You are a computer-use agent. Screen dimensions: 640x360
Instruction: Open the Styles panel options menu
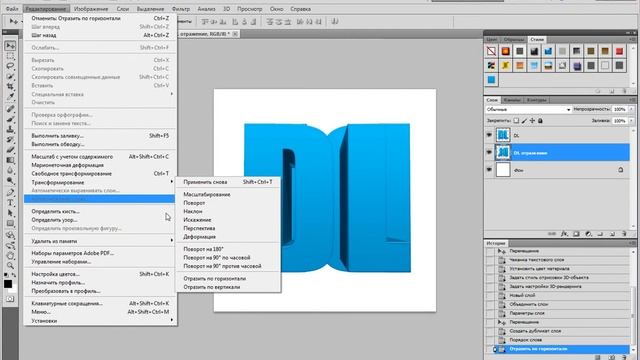(633, 40)
